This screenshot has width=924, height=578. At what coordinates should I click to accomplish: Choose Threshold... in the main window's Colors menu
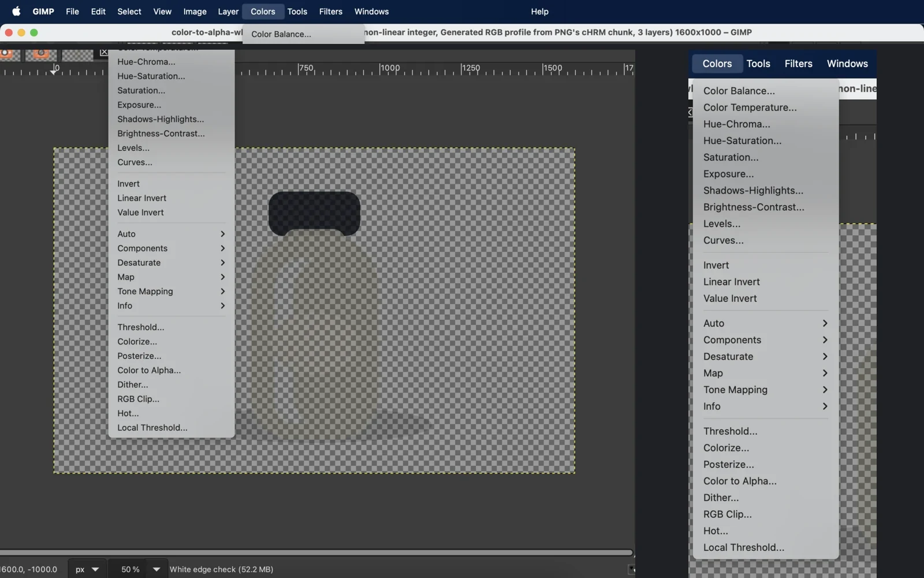click(172, 327)
